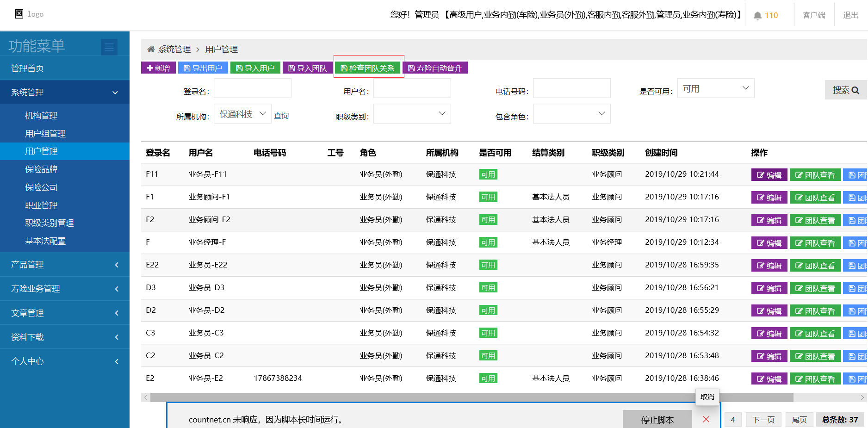Open the 包含角色 dropdown
868x428 pixels.
pyautogui.click(x=571, y=114)
